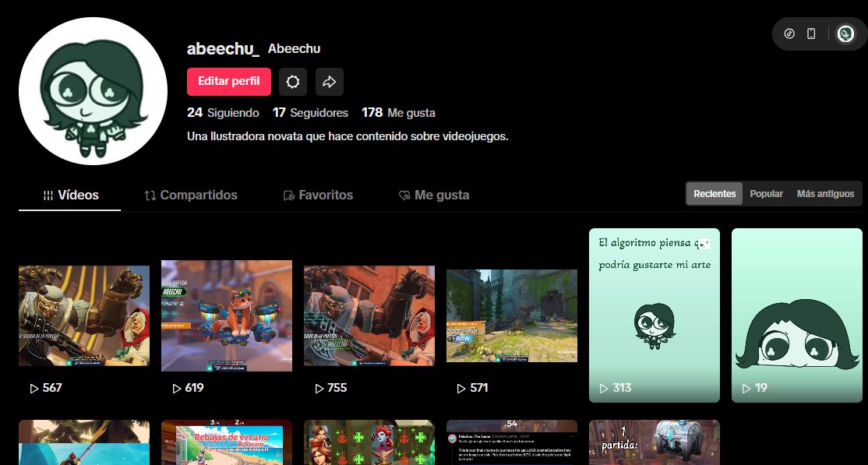Screen dimensions: 868x465
Task: Open the Me gusta tab
Action: click(x=434, y=195)
